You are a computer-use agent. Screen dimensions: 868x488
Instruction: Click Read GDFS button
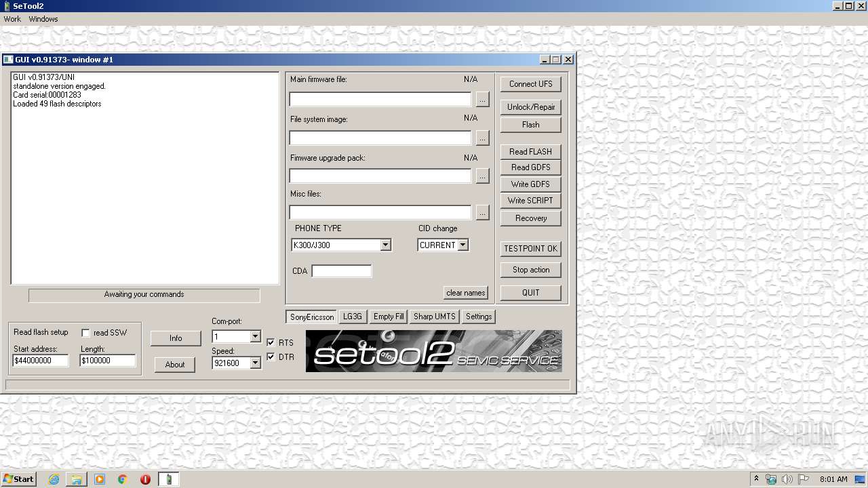click(x=531, y=167)
